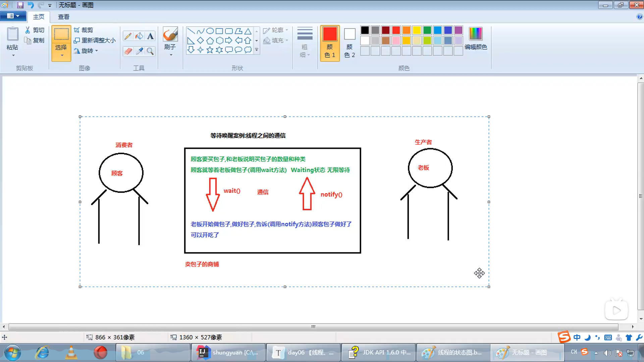Switch to the Home tab
Viewport: 644px width, 362px height.
point(39,17)
